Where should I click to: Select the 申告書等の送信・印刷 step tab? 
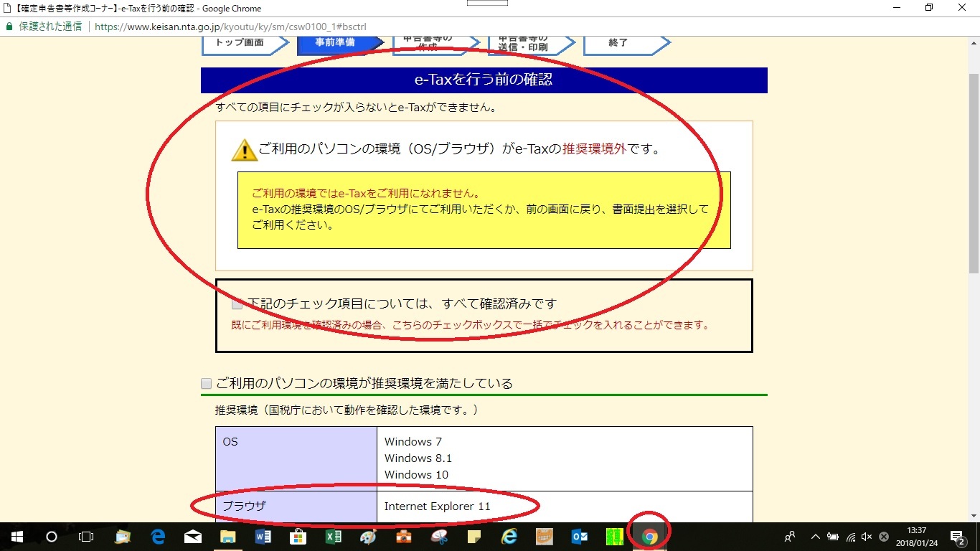(531, 43)
